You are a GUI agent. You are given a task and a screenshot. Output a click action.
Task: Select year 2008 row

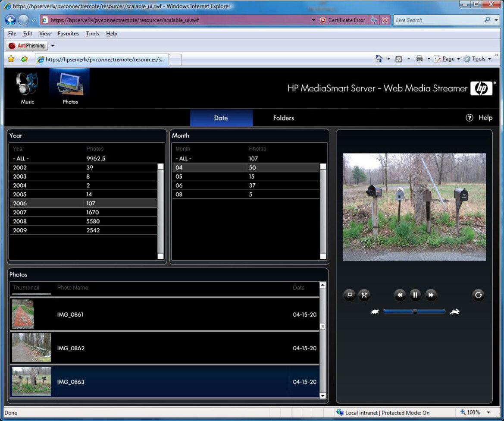click(83, 221)
